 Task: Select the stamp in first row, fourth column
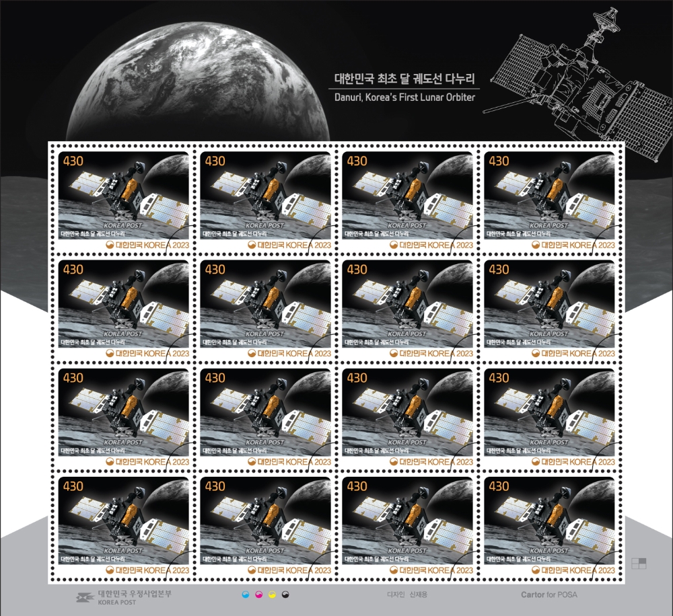pos(549,200)
